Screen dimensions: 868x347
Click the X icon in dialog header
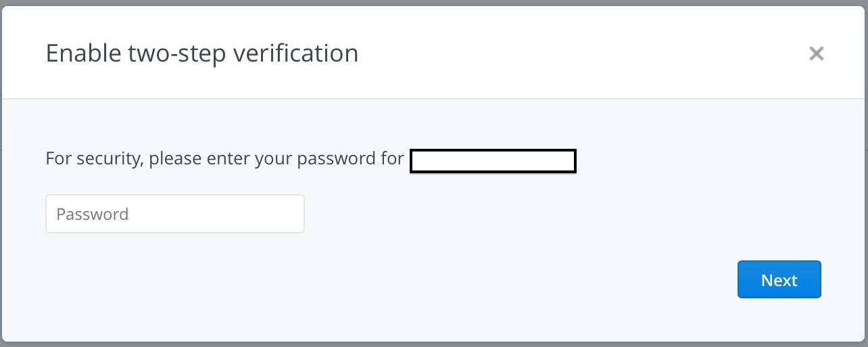pyautogui.click(x=816, y=53)
